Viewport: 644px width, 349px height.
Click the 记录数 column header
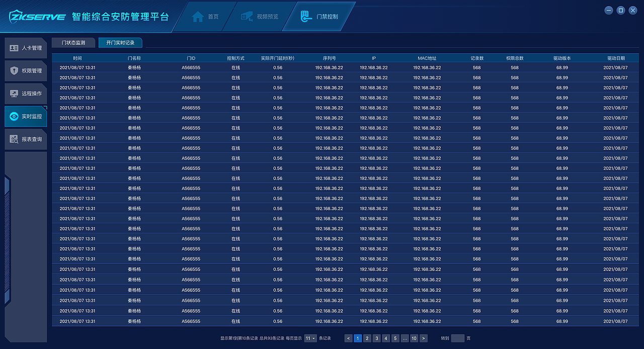pyautogui.click(x=477, y=58)
